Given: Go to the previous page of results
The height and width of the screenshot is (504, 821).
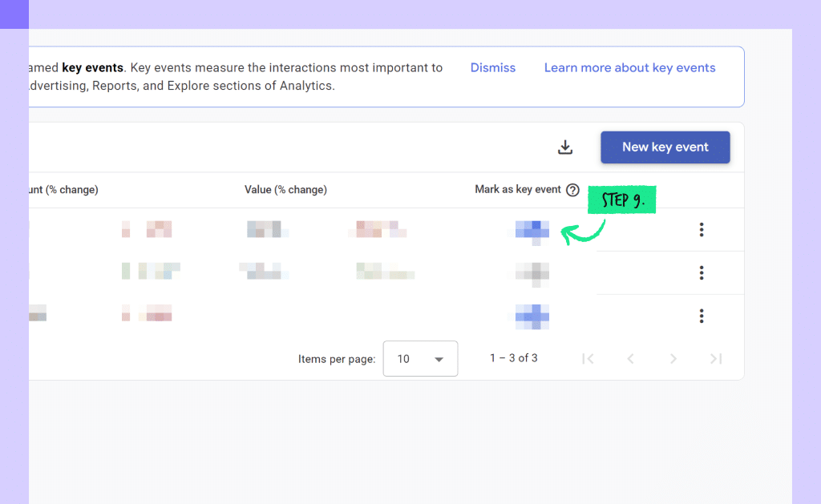Looking at the screenshot, I should (630, 358).
